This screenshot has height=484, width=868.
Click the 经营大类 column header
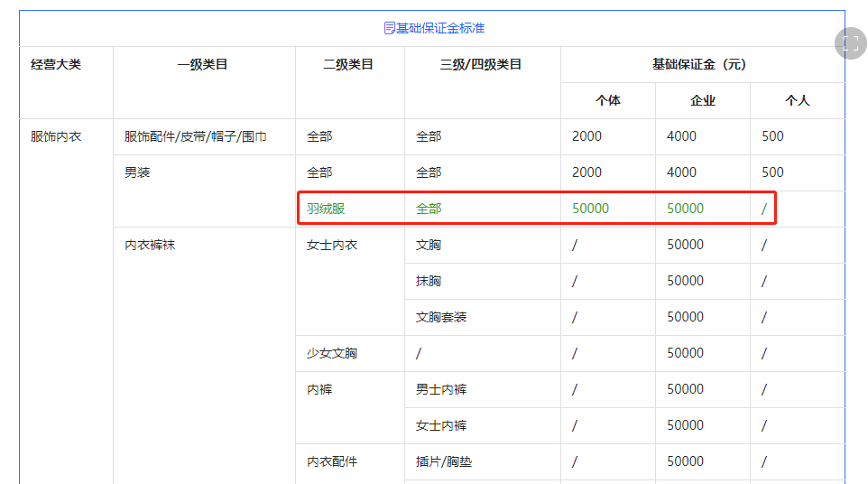point(56,64)
